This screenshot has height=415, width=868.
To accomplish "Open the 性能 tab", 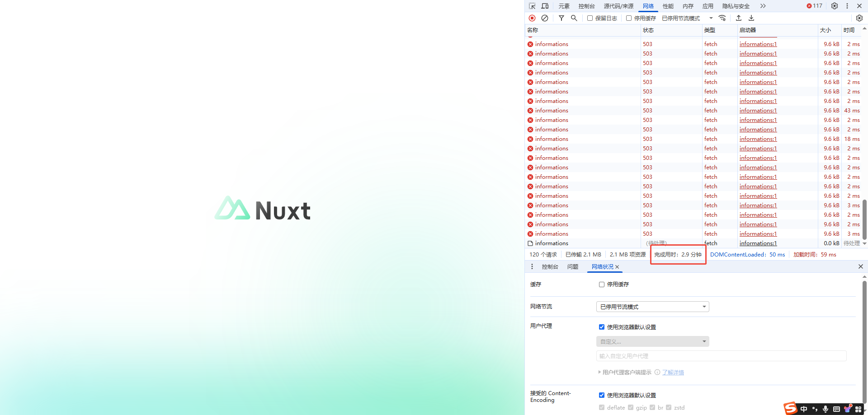I will pos(668,6).
